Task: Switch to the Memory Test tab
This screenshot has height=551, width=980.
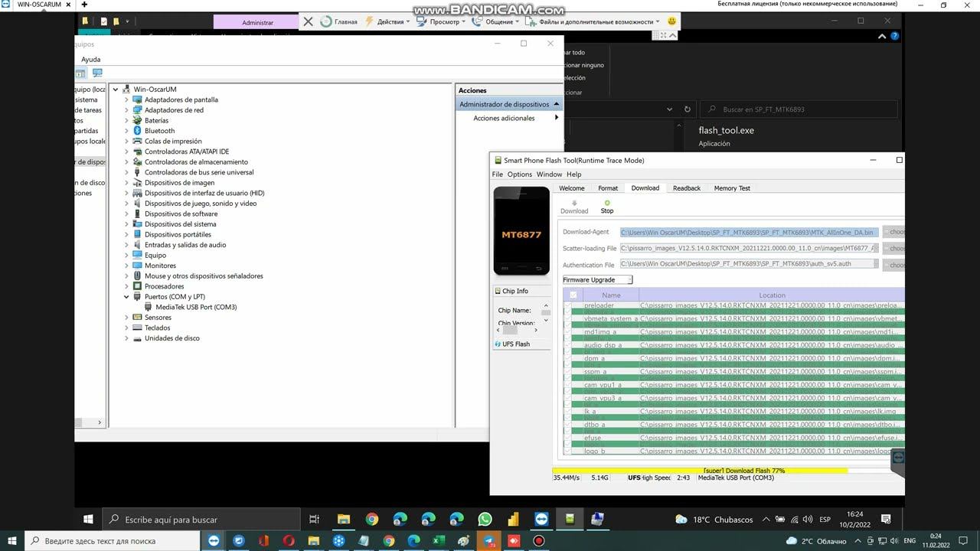Action: [732, 188]
